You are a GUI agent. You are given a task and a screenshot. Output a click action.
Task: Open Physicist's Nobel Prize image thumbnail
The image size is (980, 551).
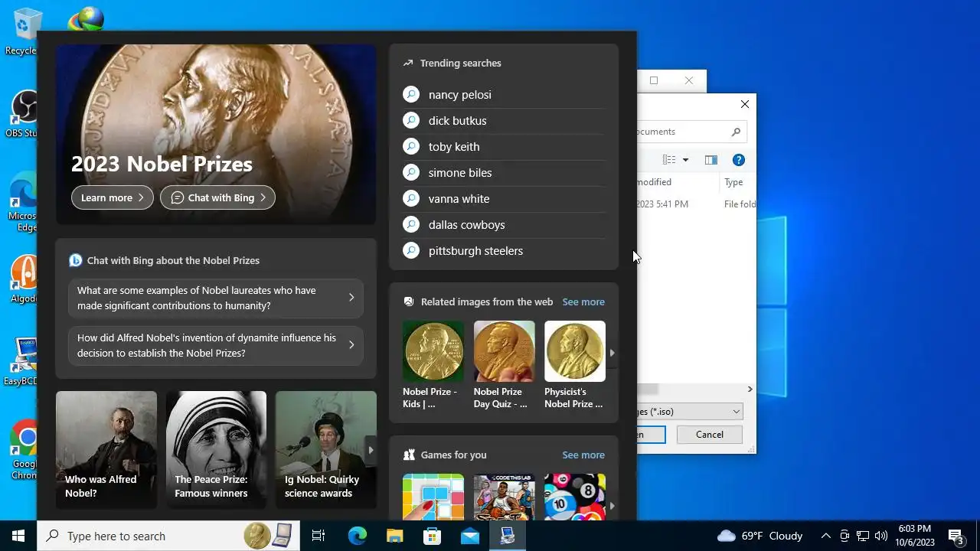tap(575, 351)
